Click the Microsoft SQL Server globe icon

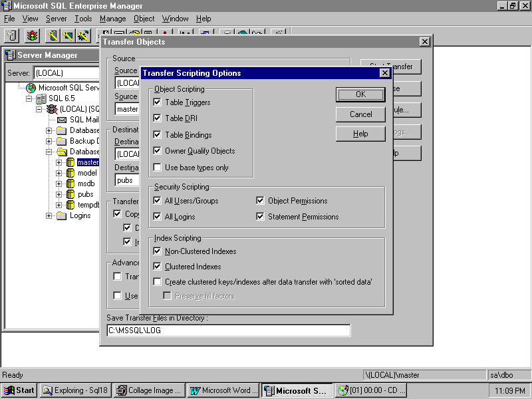click(31, 88)
